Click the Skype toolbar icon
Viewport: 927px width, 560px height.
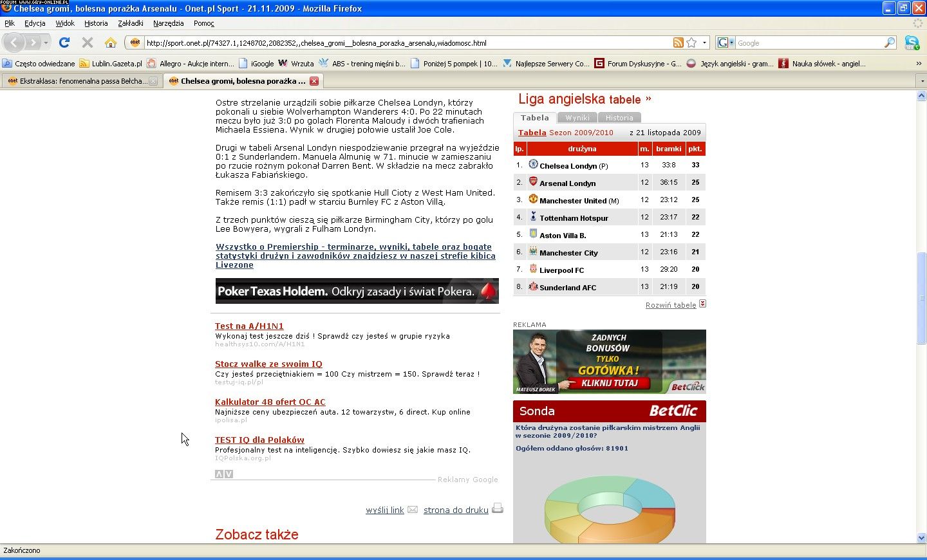[x=912, y=42]
